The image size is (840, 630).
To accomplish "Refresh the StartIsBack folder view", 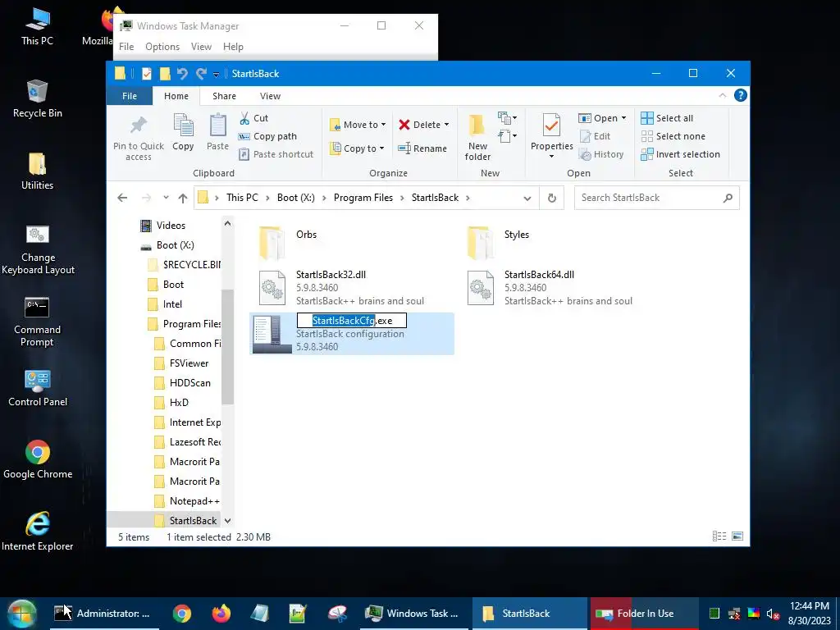I will (x=552, y=198).
